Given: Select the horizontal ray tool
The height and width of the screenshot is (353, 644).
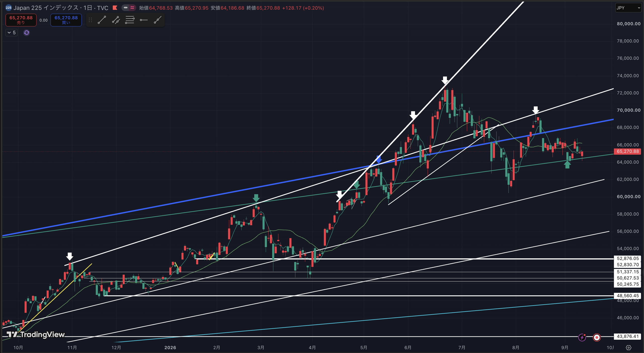Looking at the screenshot, I should tap(144, 20).
